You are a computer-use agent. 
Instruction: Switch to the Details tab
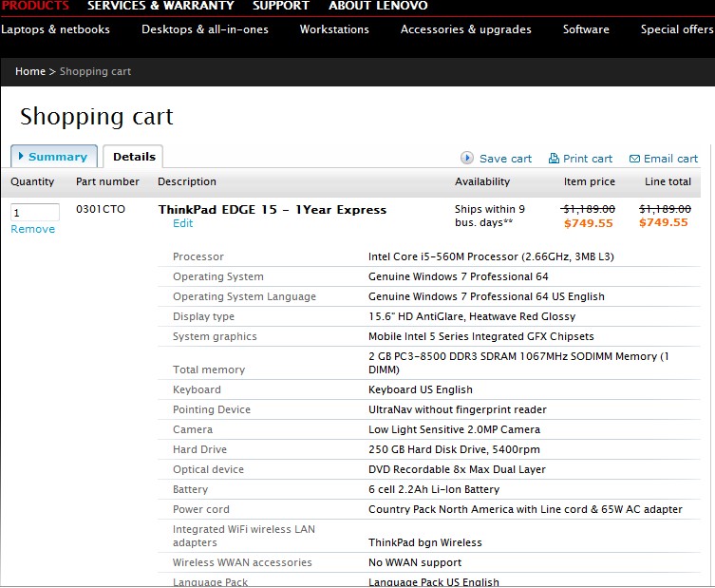click(134, 156)
